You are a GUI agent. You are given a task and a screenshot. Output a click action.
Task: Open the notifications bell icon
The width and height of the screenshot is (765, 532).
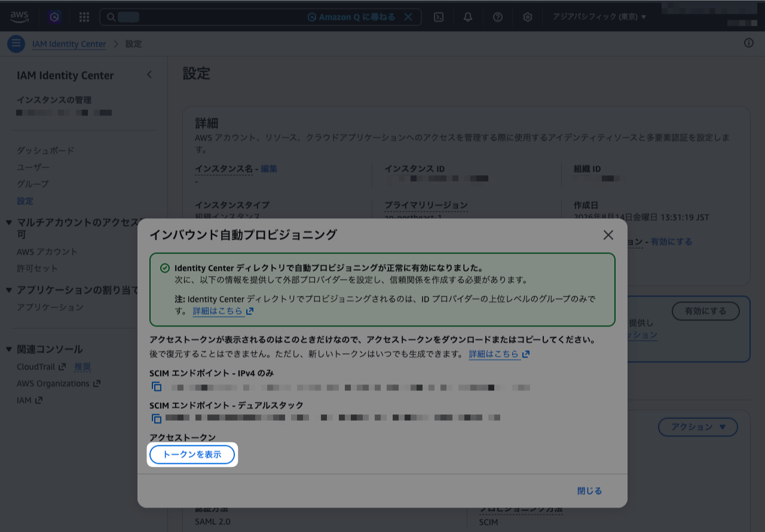[x=468, y=17]
